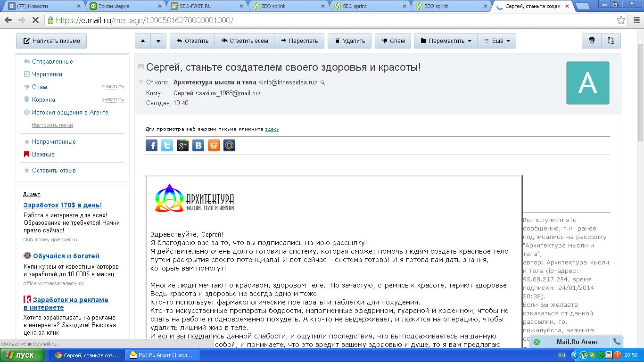
Task: Show Важные messages
Action: point(43,155)
